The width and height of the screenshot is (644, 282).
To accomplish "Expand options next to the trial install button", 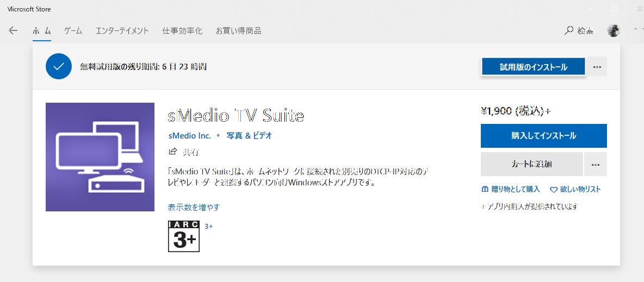I will coord(597,67).
